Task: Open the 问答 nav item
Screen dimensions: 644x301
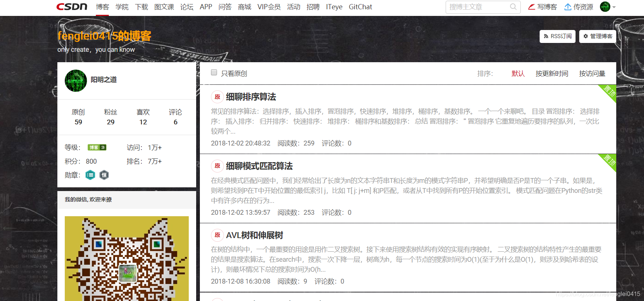Action: point(225,7)
